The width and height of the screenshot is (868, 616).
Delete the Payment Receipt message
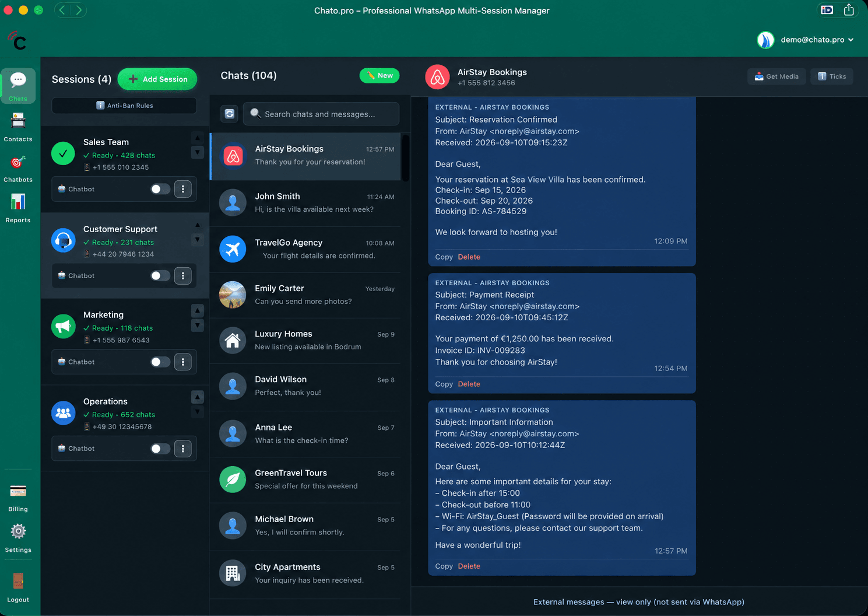(469, 384)
